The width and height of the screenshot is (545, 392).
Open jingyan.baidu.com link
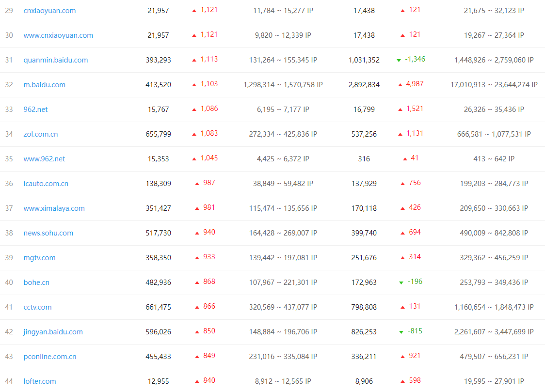(x=53, y=331)
